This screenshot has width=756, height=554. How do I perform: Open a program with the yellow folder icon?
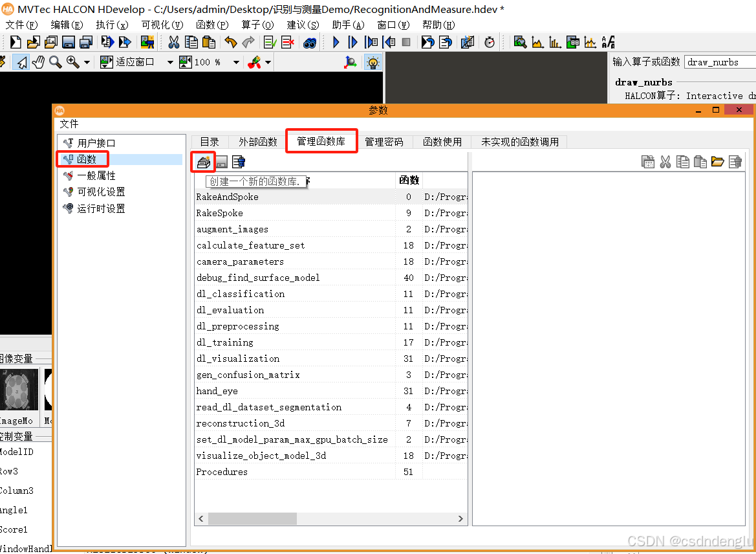[33, 42]
